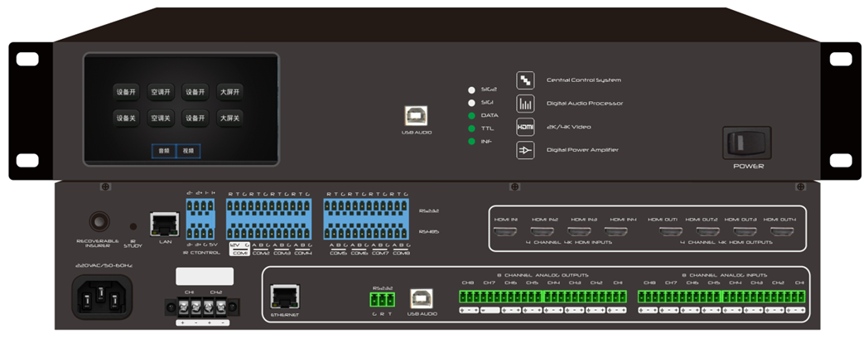Image resolution: width=868 pixels, height=339 pixels.
Task: Tap the 大屏关 button on the touchscreen
Action: pos(229,119)
